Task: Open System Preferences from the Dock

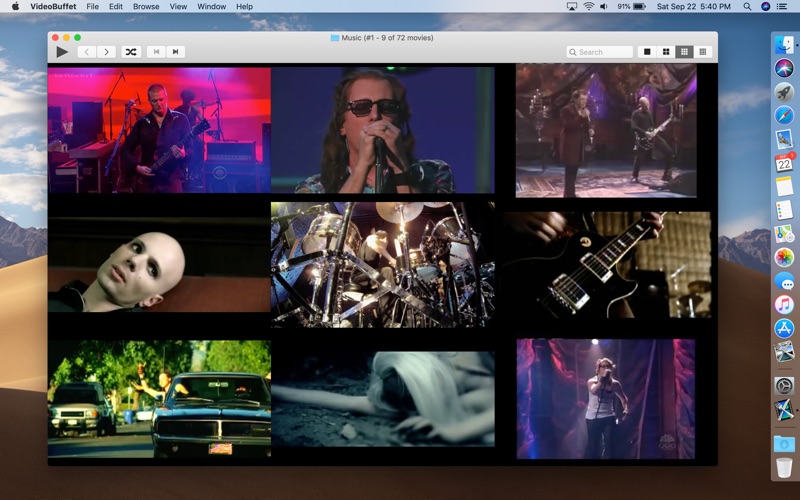Action: (784, 386)
